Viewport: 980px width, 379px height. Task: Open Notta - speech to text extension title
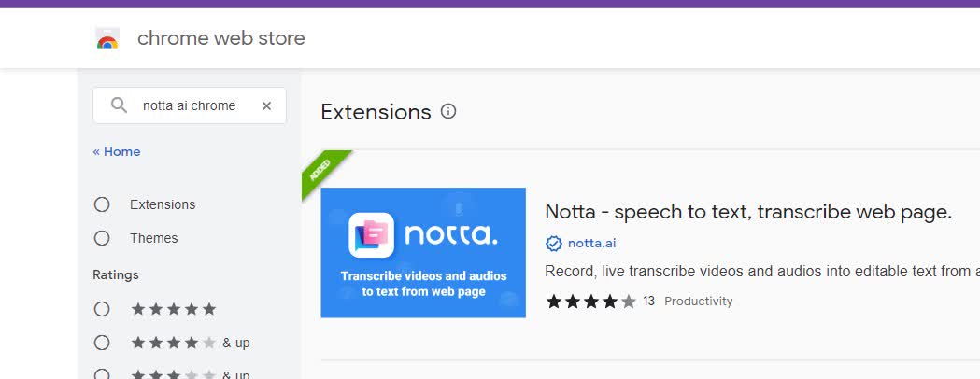pyautogui.click(x=748, y=212)
